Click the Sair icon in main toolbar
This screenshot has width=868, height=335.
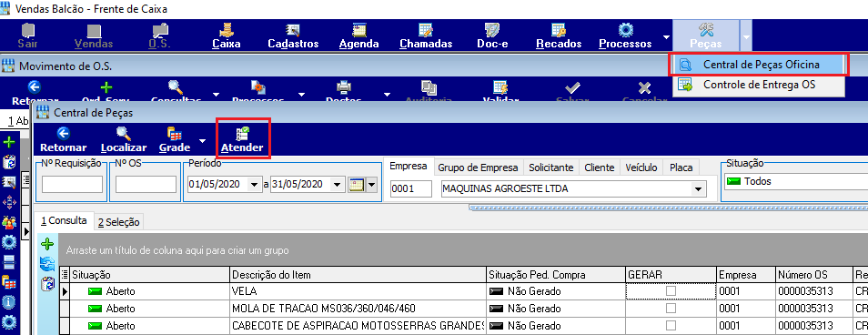point(27,30)
